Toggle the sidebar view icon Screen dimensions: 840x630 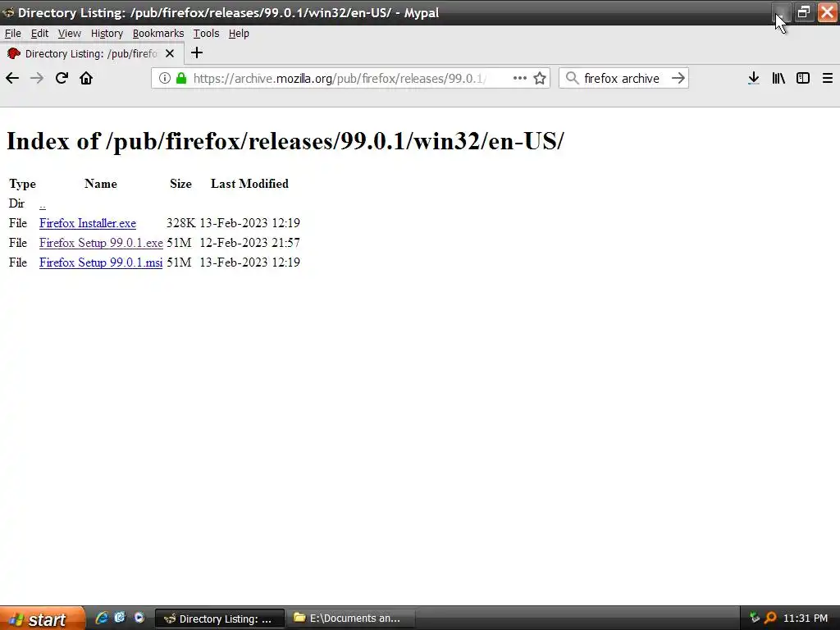803,78
